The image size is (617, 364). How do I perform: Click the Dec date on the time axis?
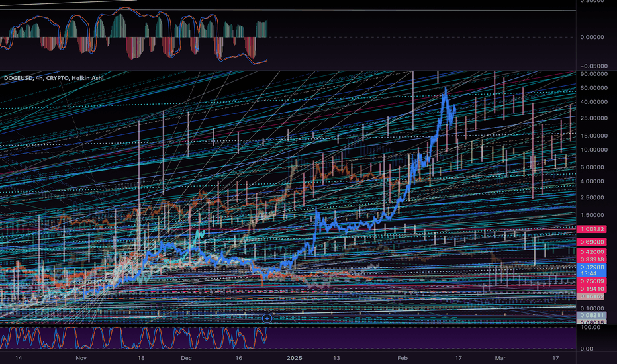[x=186, y=358]
